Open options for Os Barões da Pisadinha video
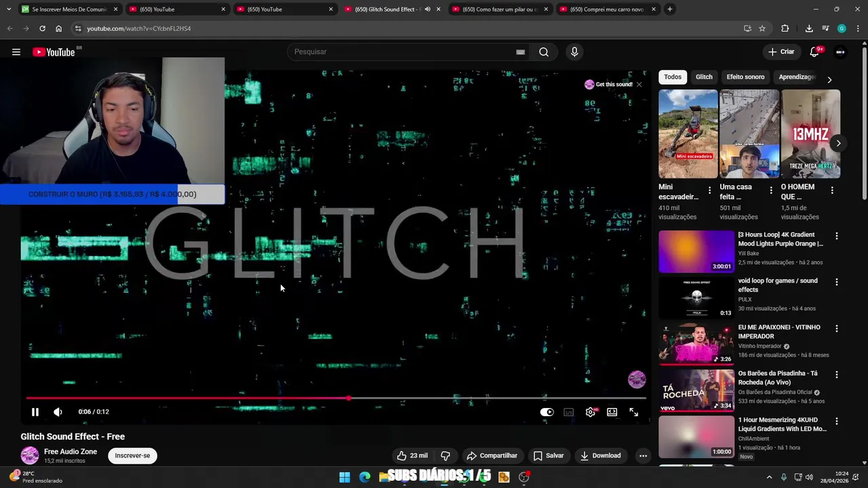 836,374
